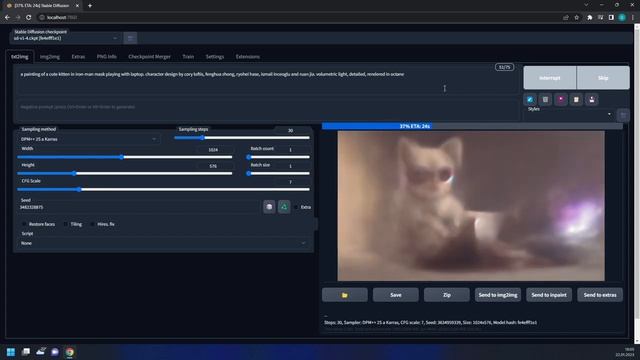This screenshot has height=360, width=640.
Task: Click the Interrupt button
Action: [550, 78]
